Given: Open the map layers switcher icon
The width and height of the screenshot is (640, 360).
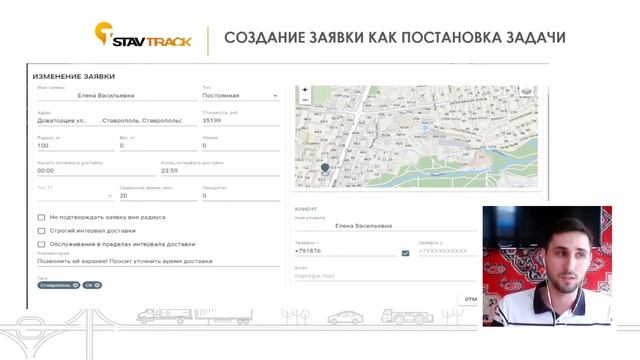Looking at the screenshot, I should [527, 91].
